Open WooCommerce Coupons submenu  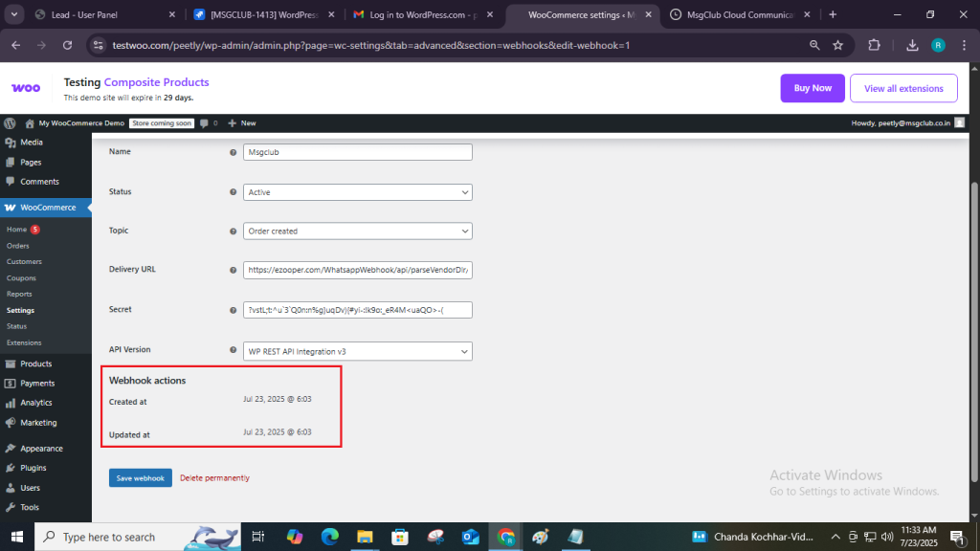pyautogui.click(x=21, y=278)
